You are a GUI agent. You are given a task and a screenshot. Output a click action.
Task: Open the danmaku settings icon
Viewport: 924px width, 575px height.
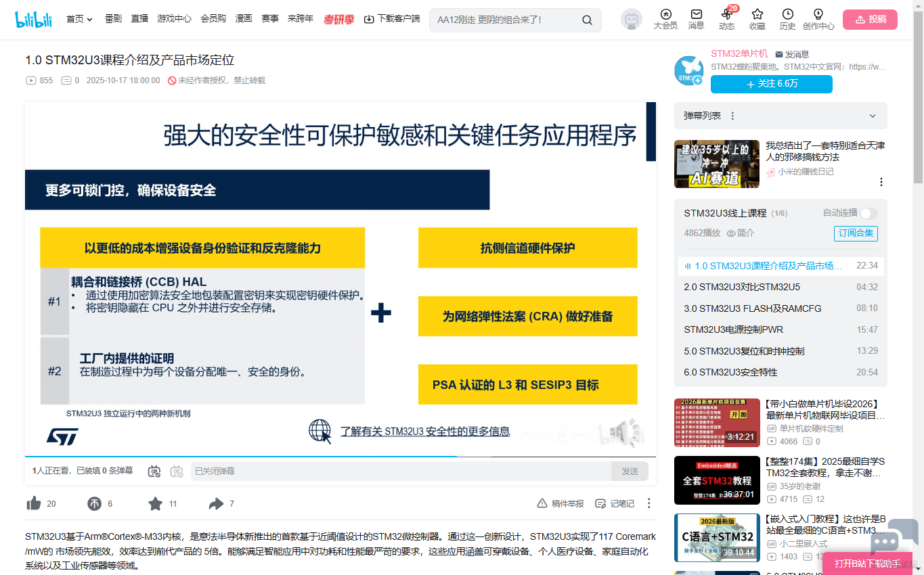[177, 471]
